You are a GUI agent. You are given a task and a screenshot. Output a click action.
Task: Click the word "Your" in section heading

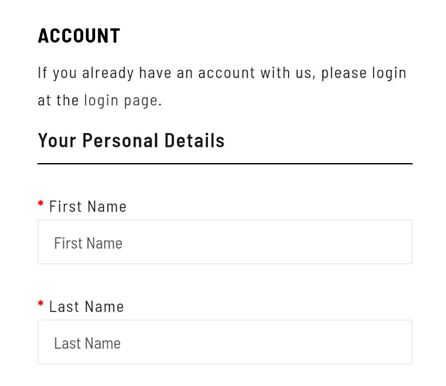[x=57, y=140]
